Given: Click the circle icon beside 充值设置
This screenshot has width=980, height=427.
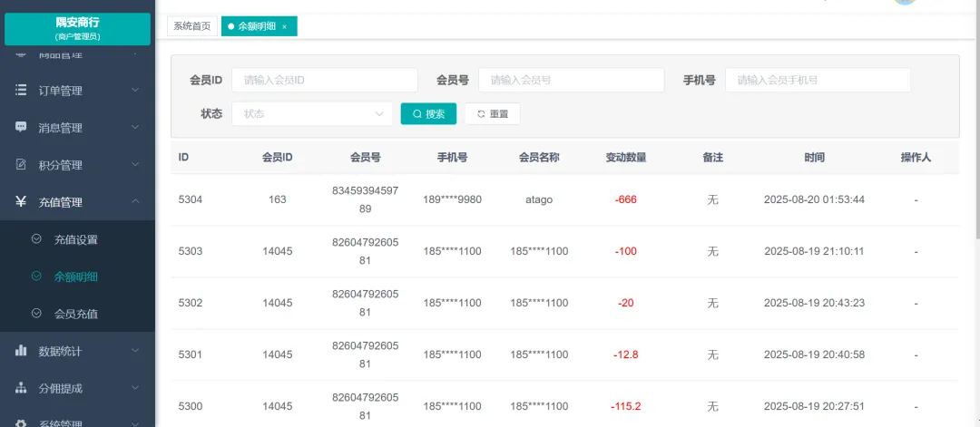Looking at the screenshot, I should coord(36,239).
